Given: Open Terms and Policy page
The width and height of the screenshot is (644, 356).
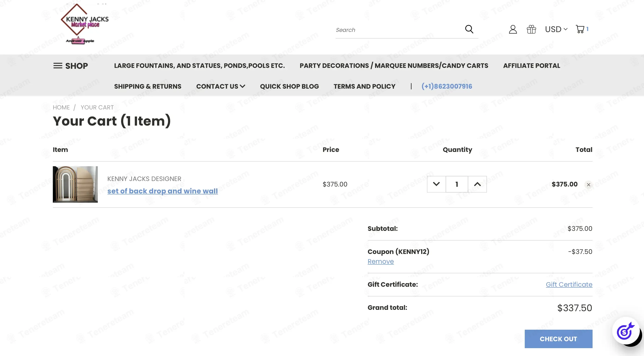Looking at the screenshot, I should [364, 86].
